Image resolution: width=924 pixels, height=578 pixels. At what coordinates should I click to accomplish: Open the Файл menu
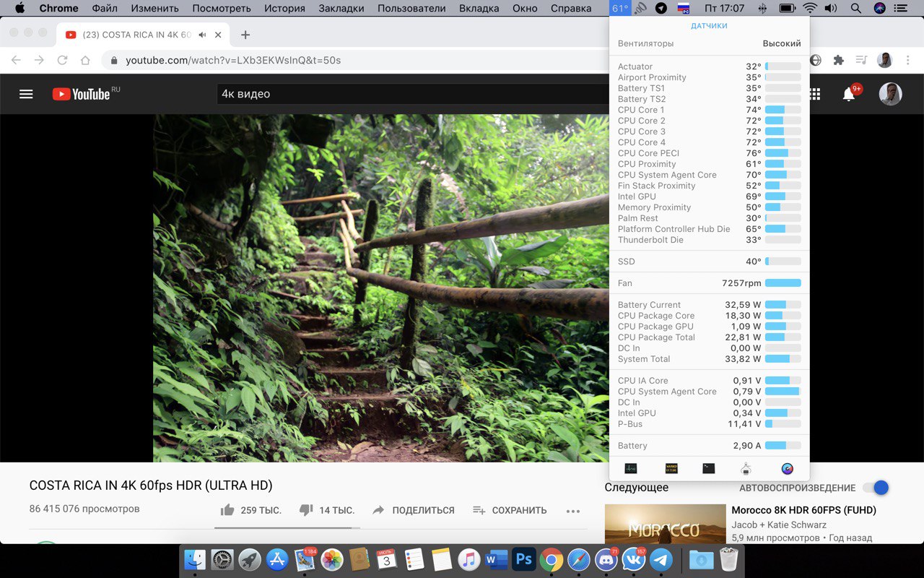105,9
